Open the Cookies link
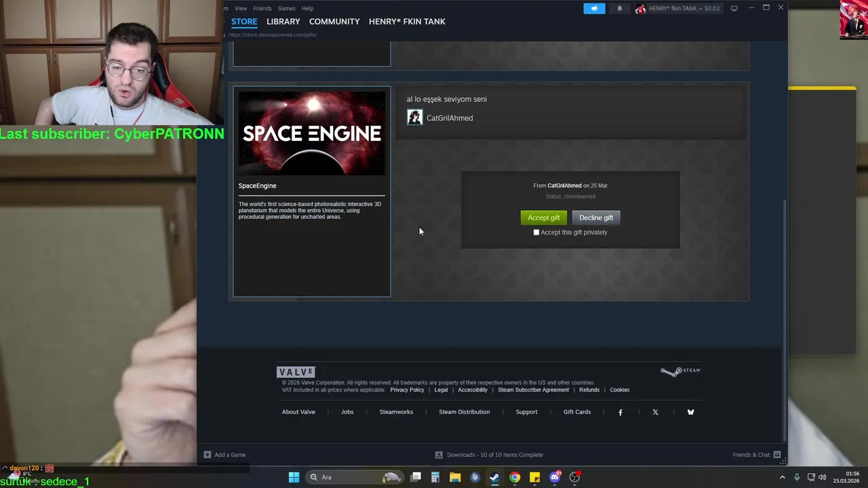Viewport: 868px width, 488px height. (620, 390)
